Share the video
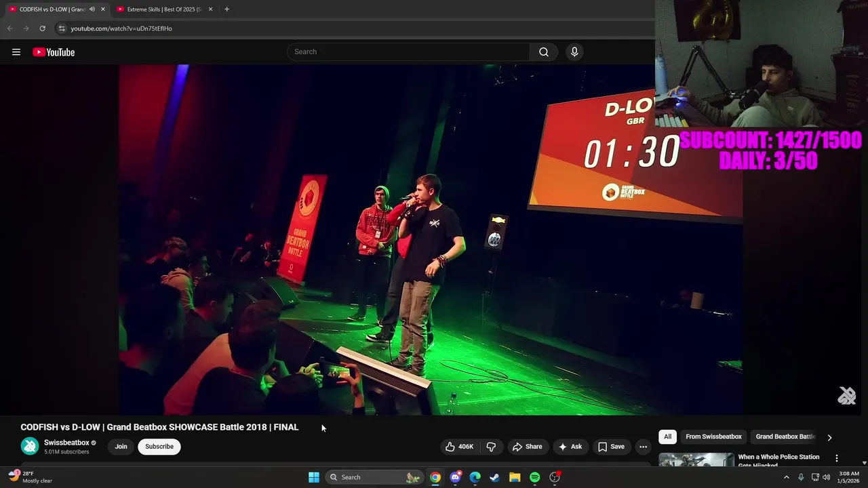Image resolution: width=868 pixels, height=488 pixels. click(528, 447)
